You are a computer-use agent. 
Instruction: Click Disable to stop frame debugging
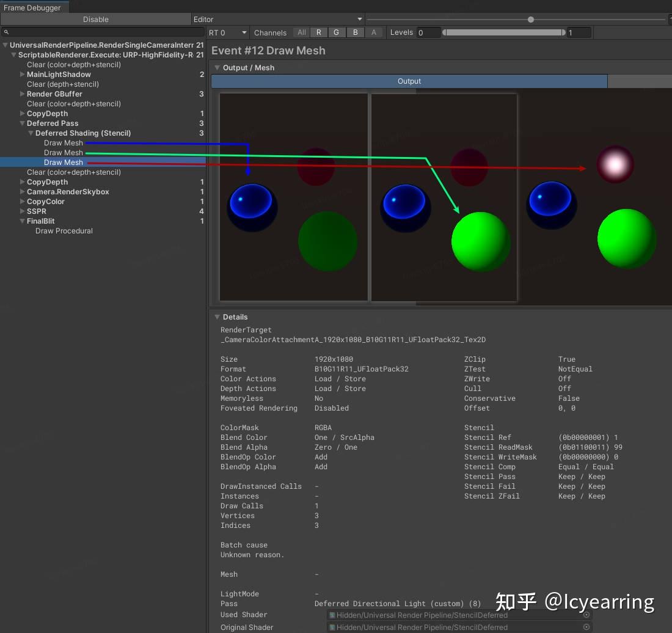pyautogui.click(x=95, y=19)
